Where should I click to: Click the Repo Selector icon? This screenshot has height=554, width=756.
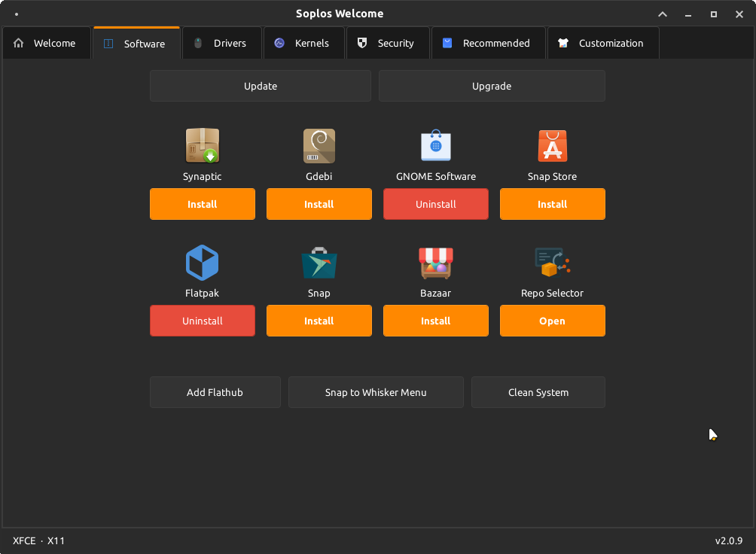point(553,262)
